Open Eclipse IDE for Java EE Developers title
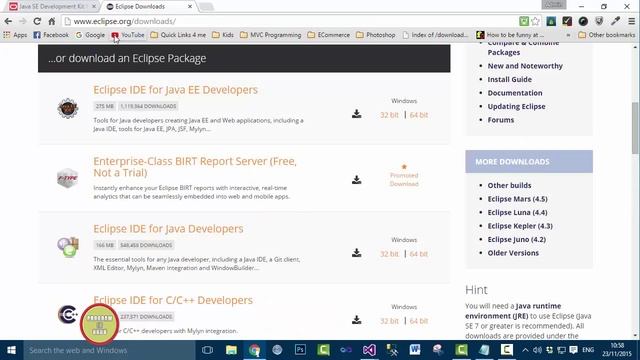Image resolution: width=640 pixels, height=360 pixels. pyautogui.click(x=176, y=90)
